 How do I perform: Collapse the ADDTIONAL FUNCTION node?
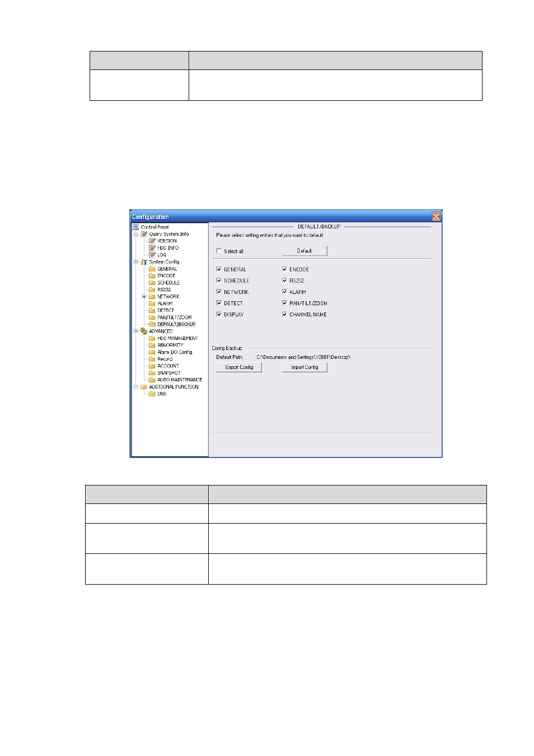point(135,386)
